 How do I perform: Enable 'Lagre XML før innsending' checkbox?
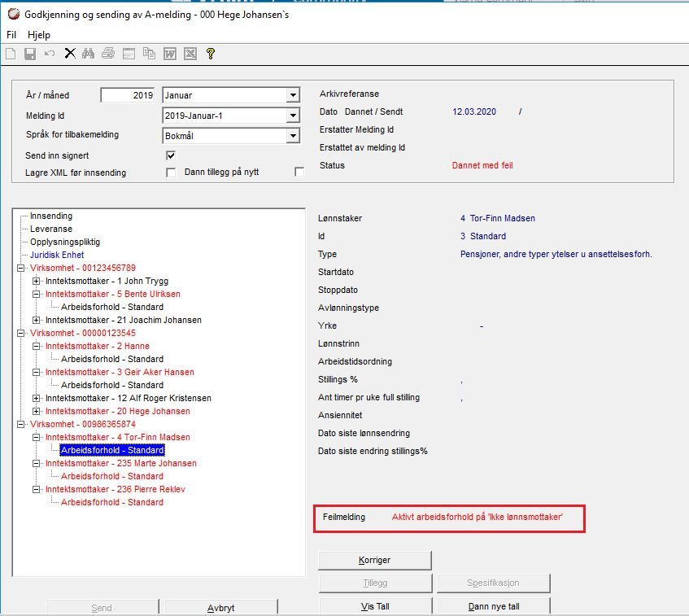coord(171,173)
